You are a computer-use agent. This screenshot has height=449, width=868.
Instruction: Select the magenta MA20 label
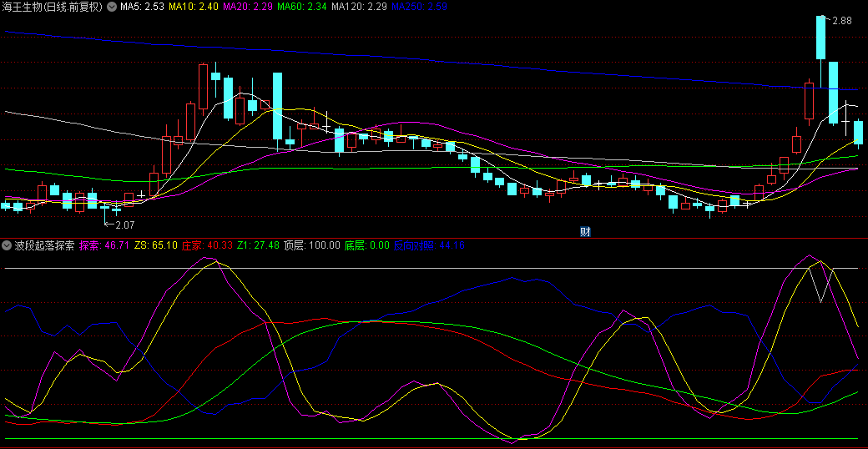[x=249, y=7]
